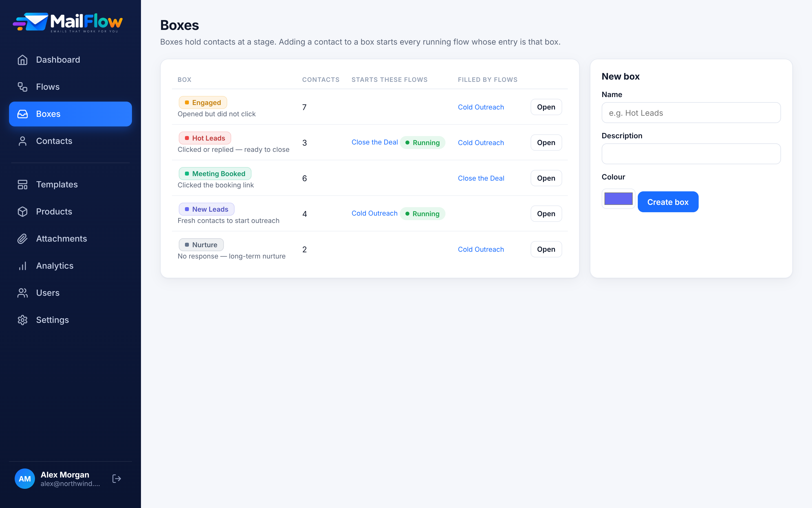The width and height of the screenshot is (812, 508).
Task: Open the Engaged box
Action: pyautogui.click(x=546, y=107)
